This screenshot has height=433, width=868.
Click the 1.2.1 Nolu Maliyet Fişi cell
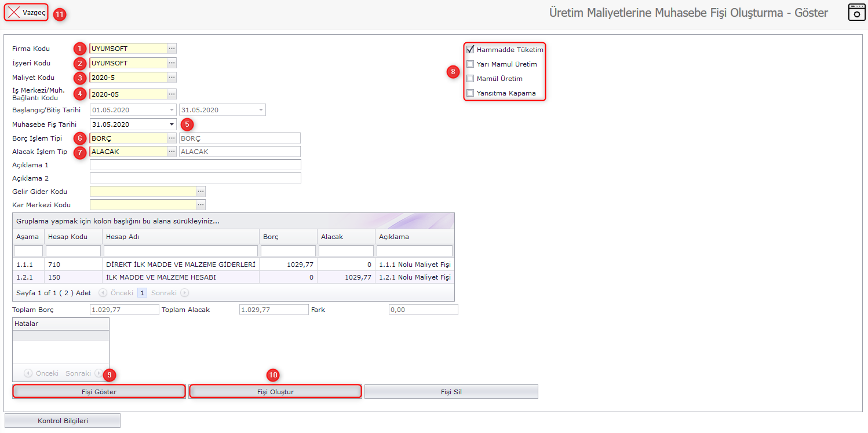click(414, 277)
